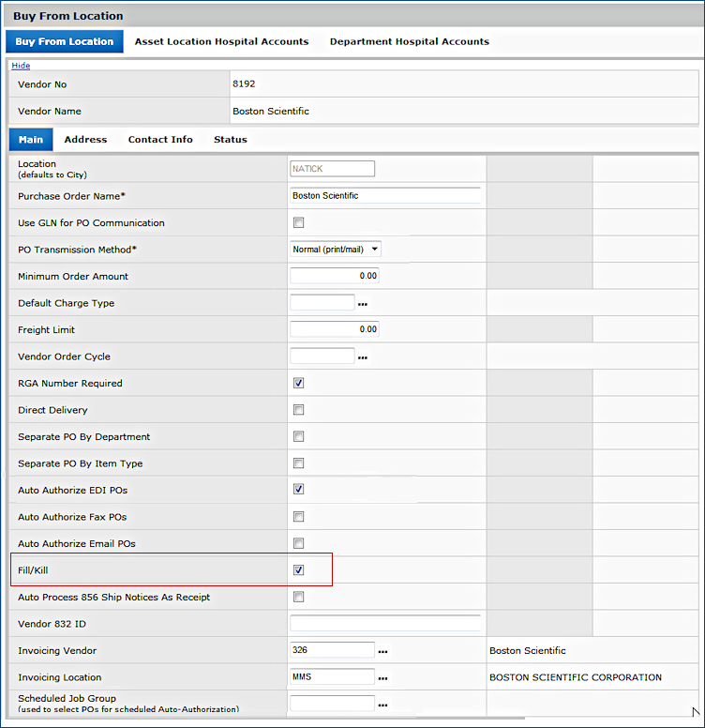Disable Auto Authorize EDI POs

(x=298, y=490)
